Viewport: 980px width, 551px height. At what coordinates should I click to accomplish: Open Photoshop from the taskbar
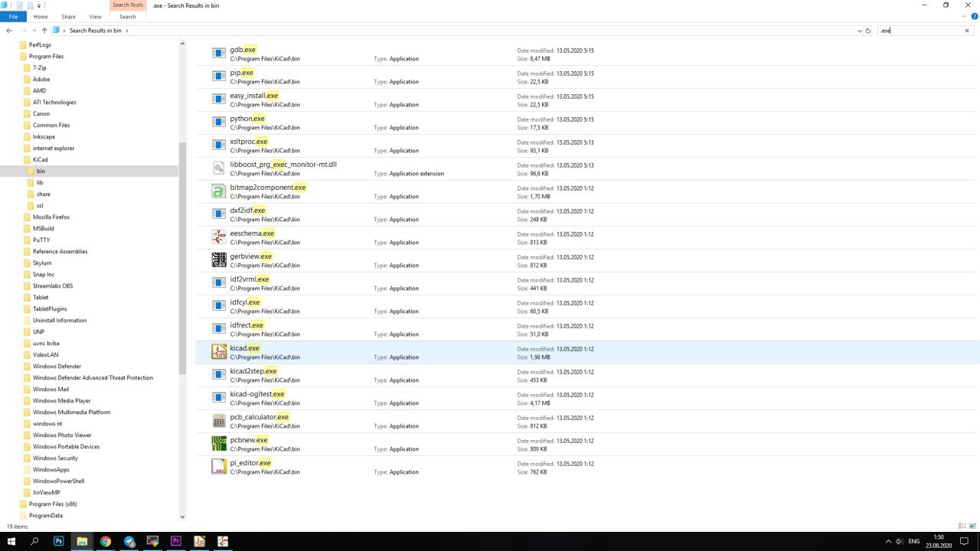coord(58,541)
